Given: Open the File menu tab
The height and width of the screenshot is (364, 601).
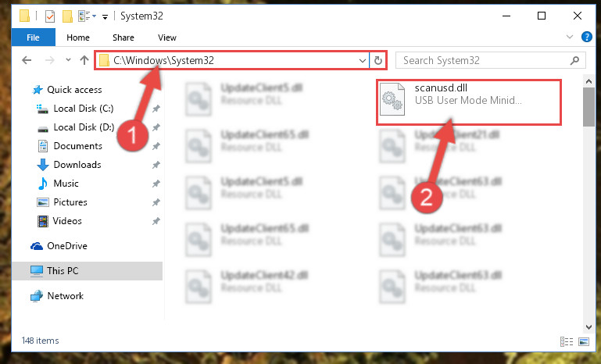Looking at the screenshot, I should (33, 37).
